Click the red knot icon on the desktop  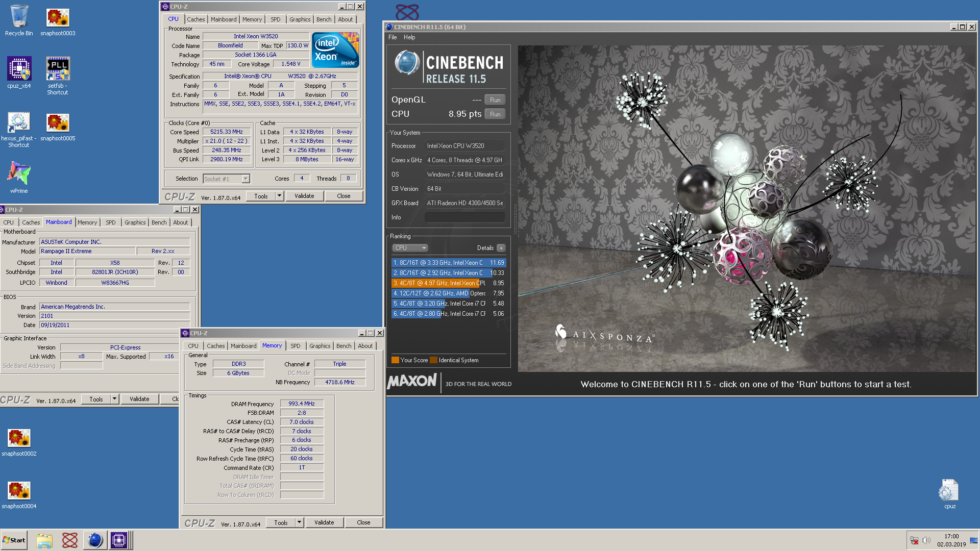point(407,11)
